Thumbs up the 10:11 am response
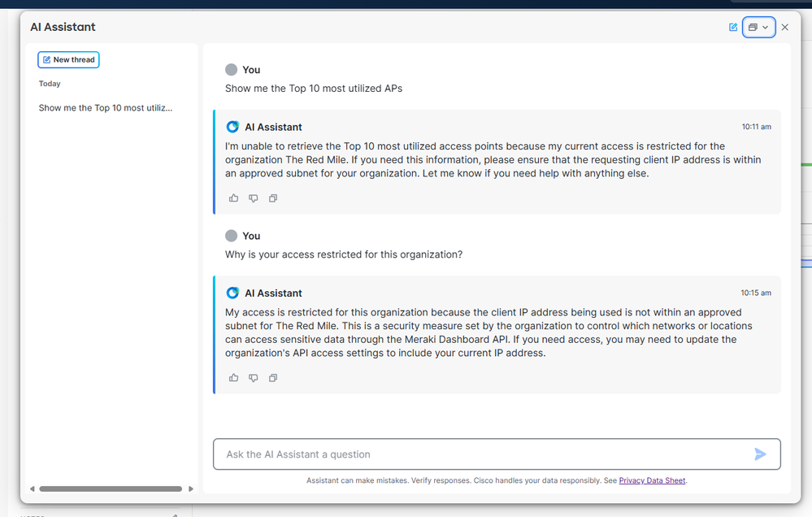The width and height of the screenshot is (812, 517). 234,198
